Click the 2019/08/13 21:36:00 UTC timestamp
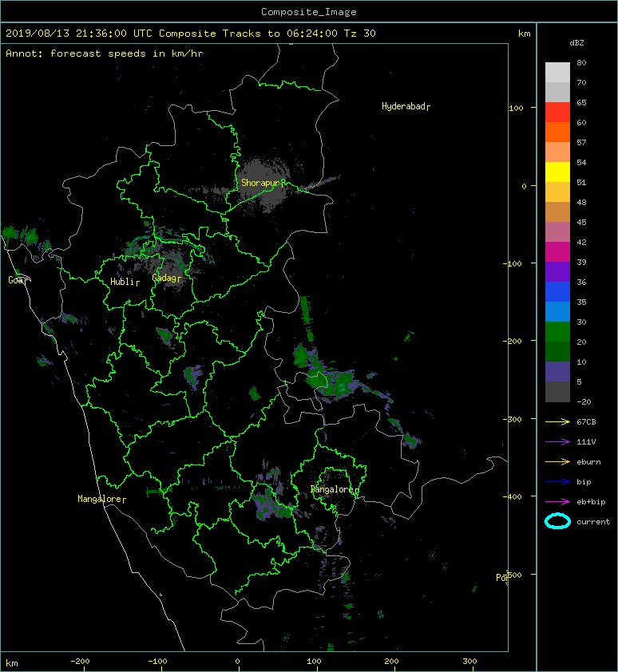 pyautogui.click(x=78, y=34)
